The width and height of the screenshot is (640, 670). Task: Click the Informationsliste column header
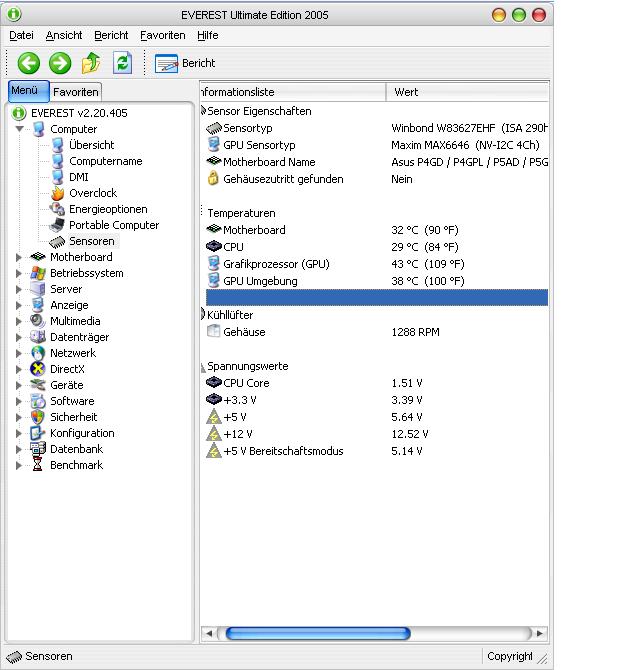(x=293, y=92)
